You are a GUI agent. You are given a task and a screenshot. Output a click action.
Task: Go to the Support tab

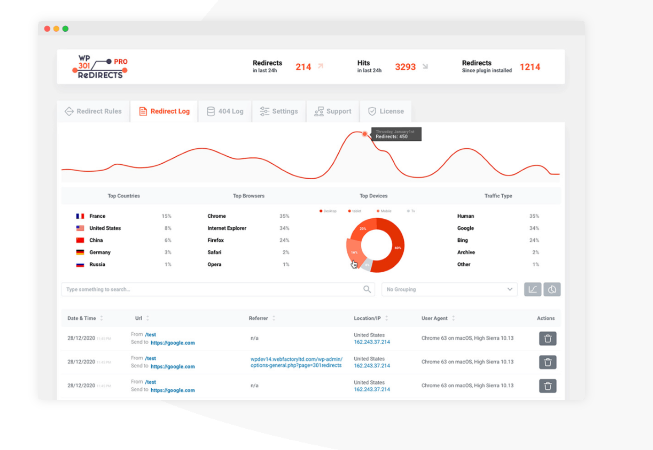pos(332,111)
